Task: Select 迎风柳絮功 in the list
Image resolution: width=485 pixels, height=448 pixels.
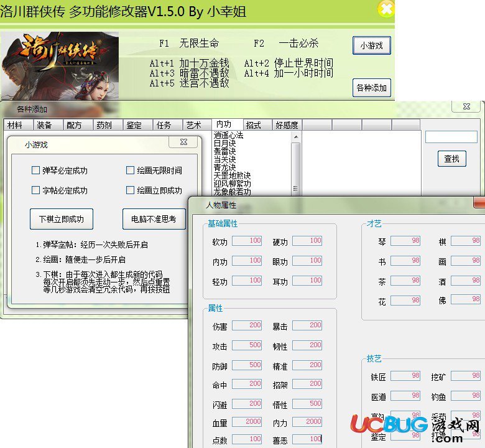Action: point(232,184)
